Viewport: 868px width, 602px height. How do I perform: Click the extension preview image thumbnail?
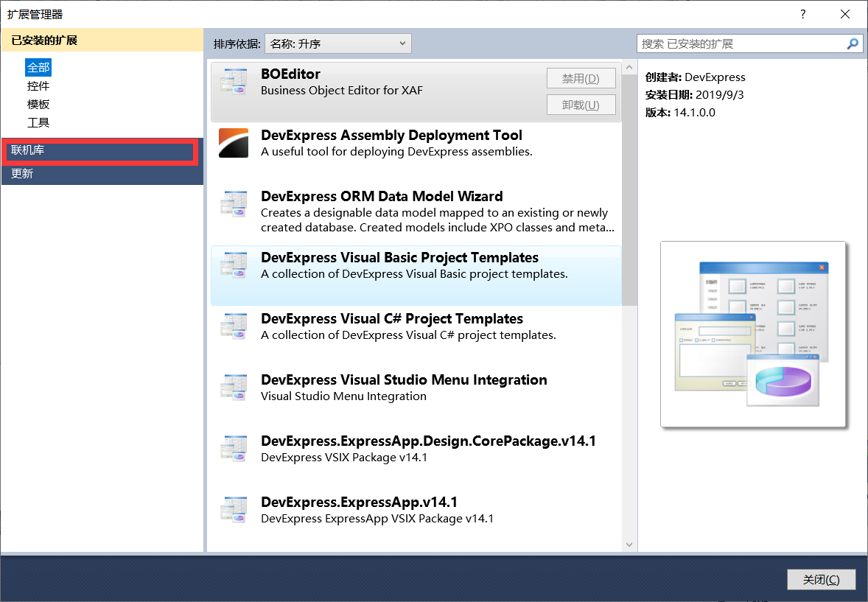tap(753, 334)
